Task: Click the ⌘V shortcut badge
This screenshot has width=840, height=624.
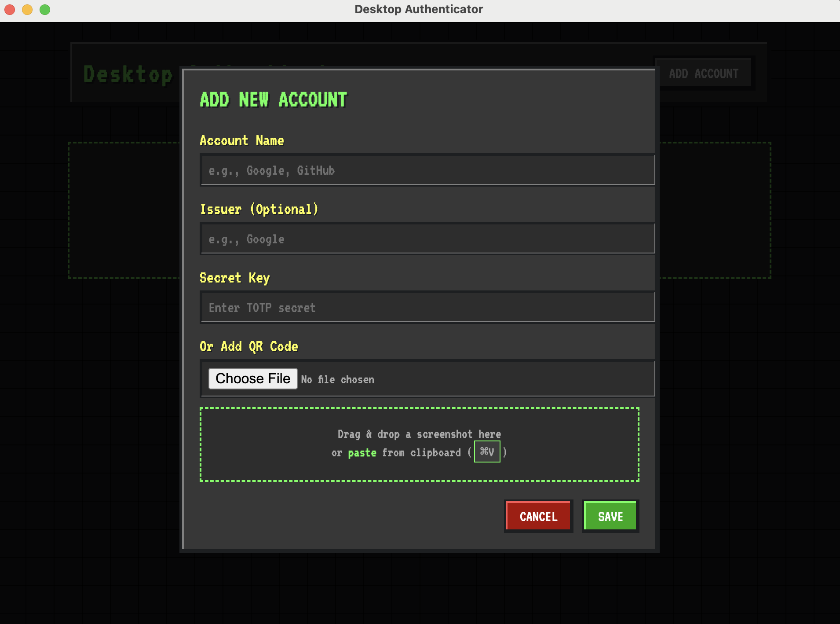Action: 487,451
